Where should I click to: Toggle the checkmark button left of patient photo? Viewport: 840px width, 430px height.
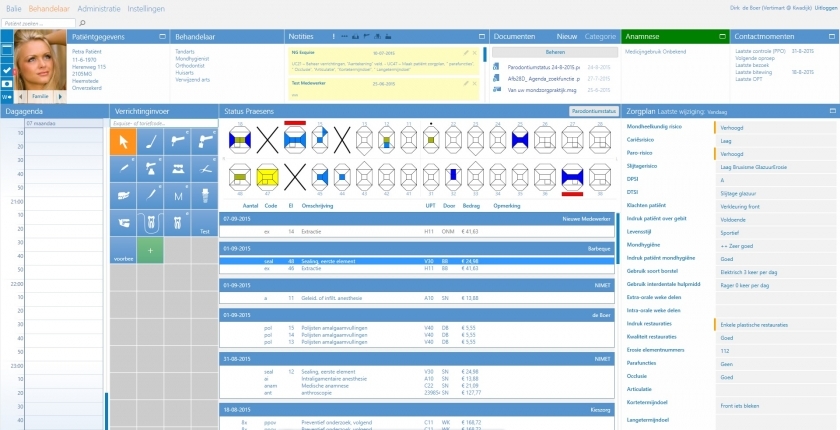tap(7, 70)
